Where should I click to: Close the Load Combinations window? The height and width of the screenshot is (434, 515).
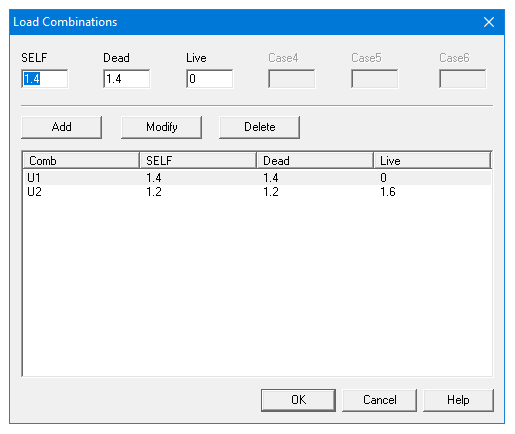pyautogui.click(x=489, y=22)
